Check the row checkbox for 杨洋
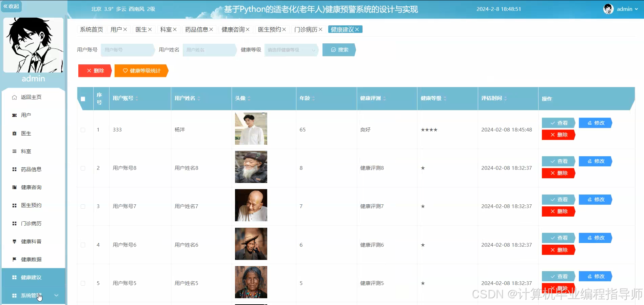This screenshot has height=305, width=644. [83, 129]
